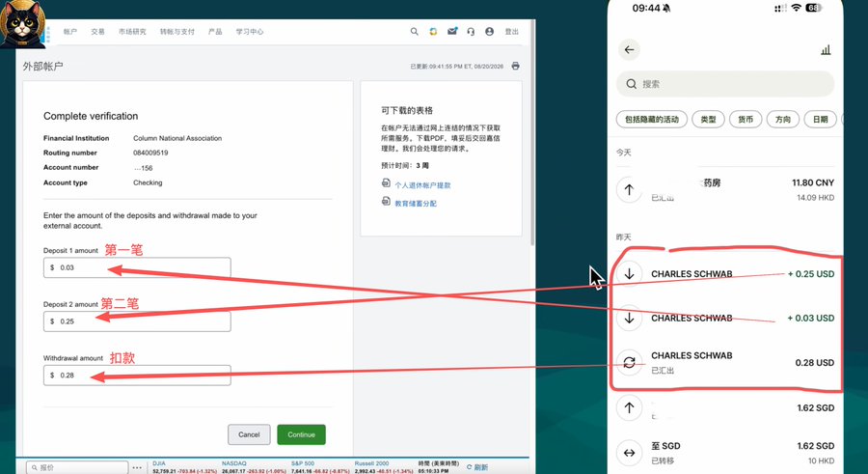Viewport: 868px width, 474px height.
Task: Click Column National Association text
Action: coord(177,138)
